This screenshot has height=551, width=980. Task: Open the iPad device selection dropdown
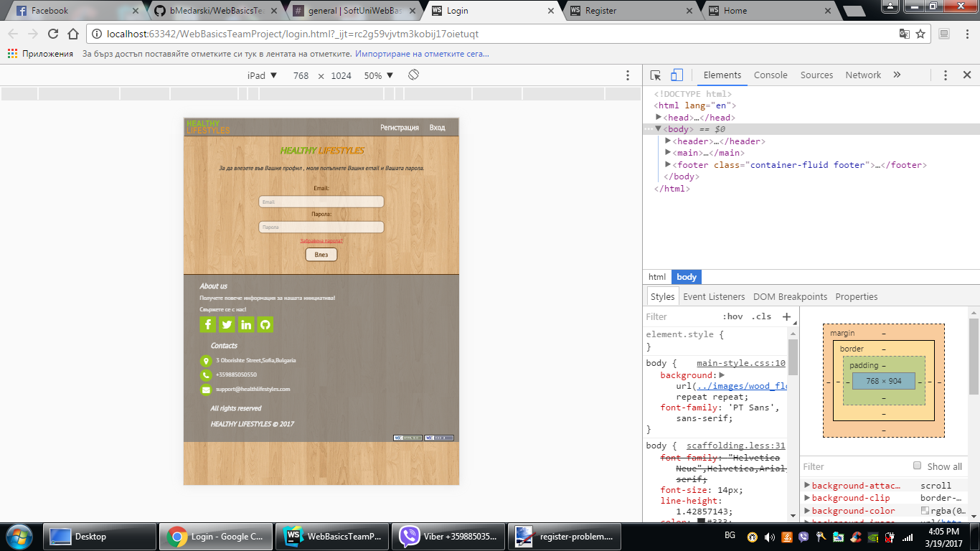click(x=263, y=75)
